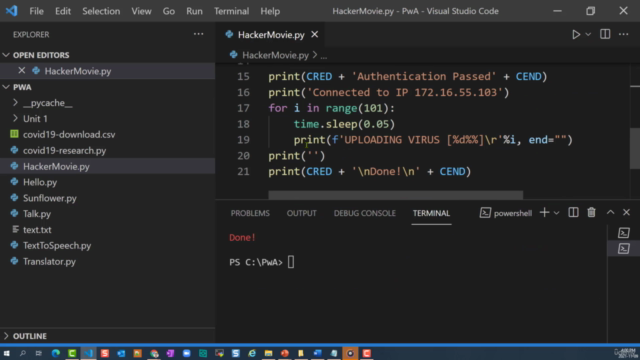Click breadcrumb ellipsis symbol
Screen dimensions: 640x360
tap(324, 56)
